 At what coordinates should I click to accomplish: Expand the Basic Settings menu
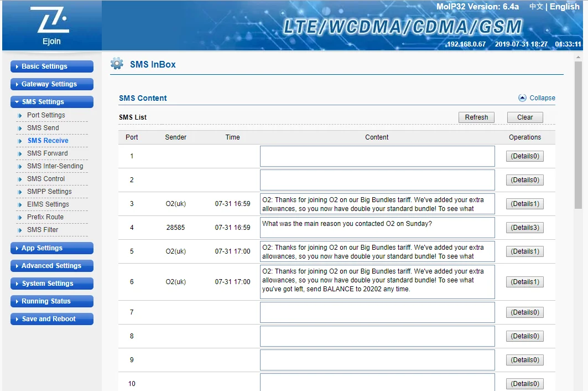coord(52,66)
